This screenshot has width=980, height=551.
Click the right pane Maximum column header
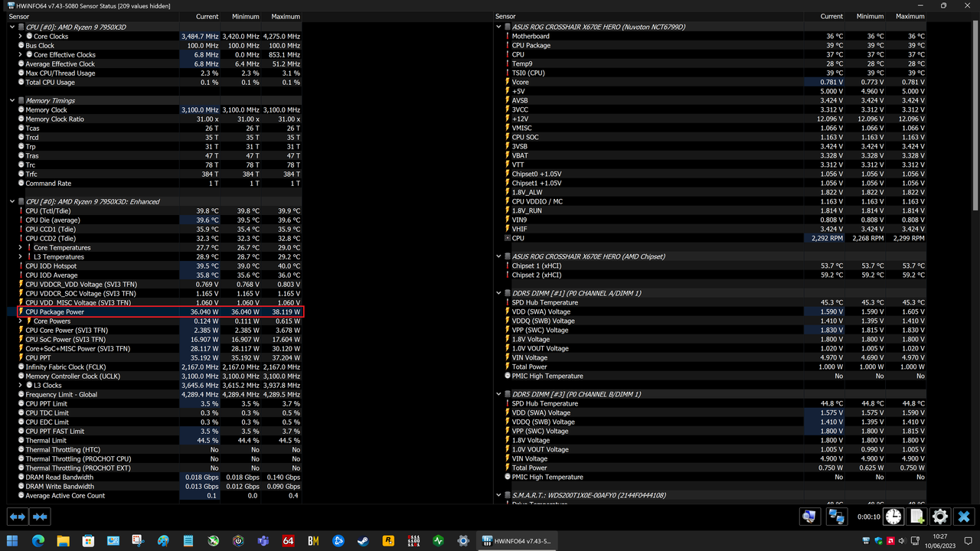coord(906,16)
